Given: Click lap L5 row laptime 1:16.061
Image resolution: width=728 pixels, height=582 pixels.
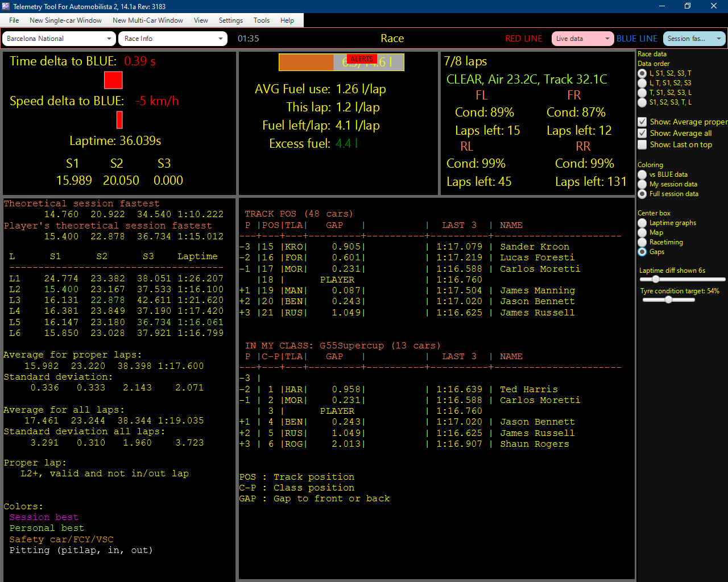Looking at the screenshot, I should (x=200, y=322).
